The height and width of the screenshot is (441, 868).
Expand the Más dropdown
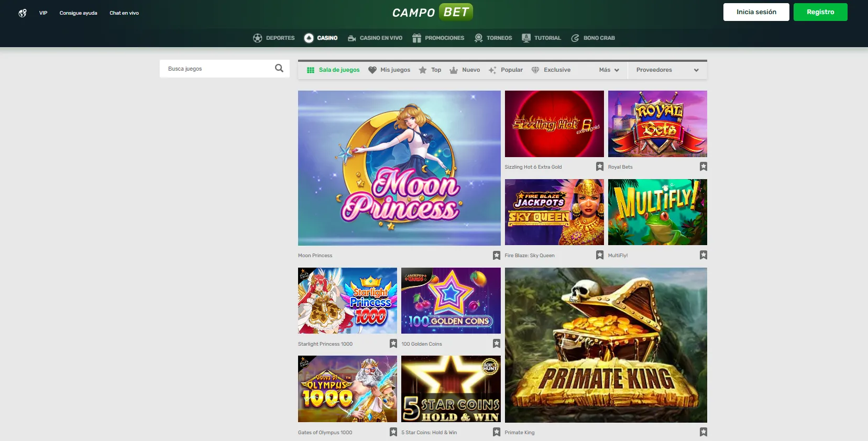tap(609, 70)
